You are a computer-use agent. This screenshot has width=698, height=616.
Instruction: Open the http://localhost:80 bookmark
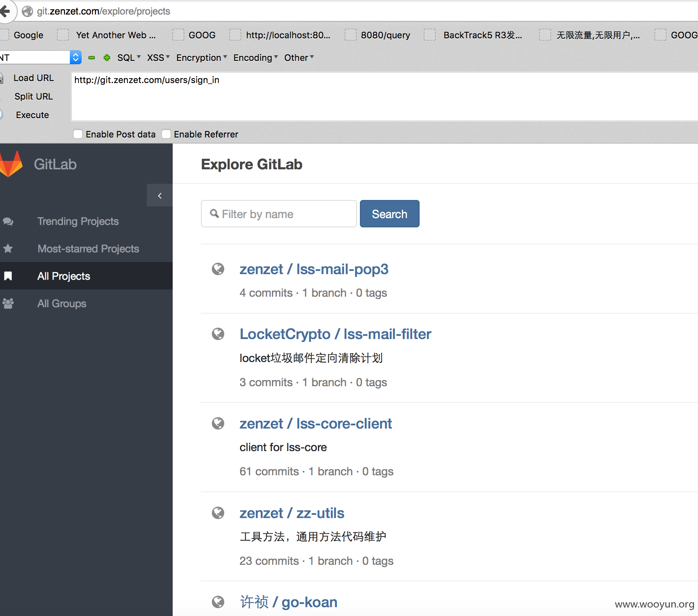(x=280, y=35)
